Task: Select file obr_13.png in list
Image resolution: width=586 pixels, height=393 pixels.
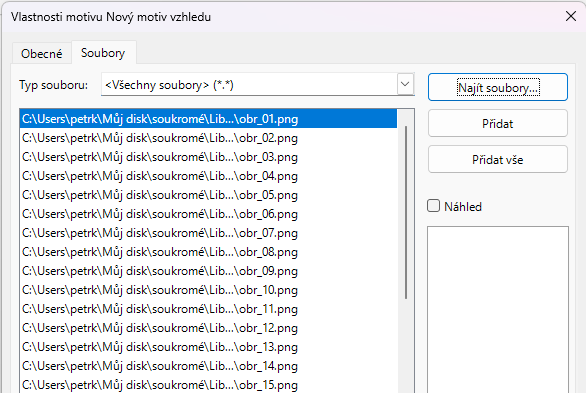Action: [x=209, y=347]
